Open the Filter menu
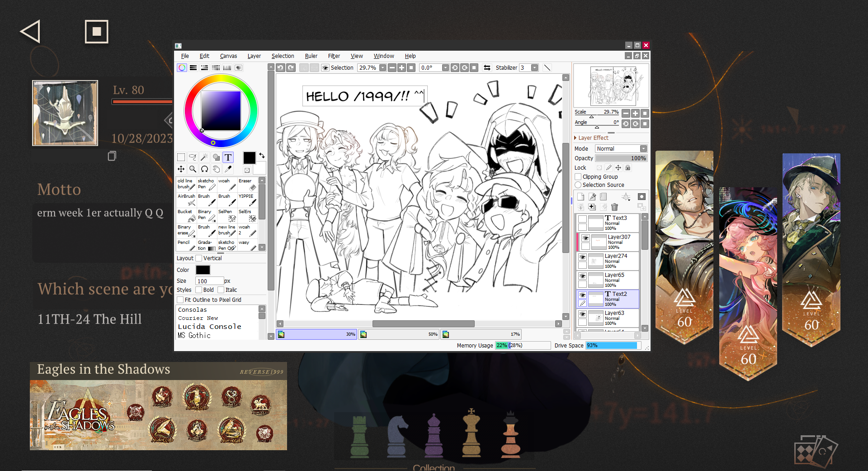 click(334, 56)
